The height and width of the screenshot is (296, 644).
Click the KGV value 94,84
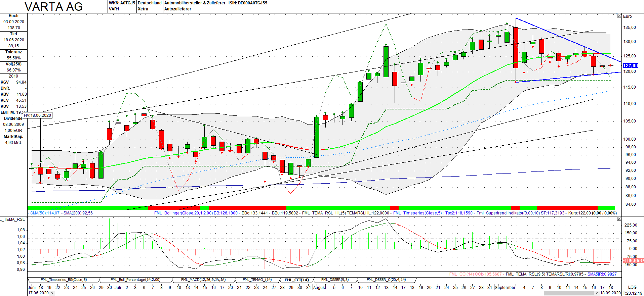click(21, 82)
